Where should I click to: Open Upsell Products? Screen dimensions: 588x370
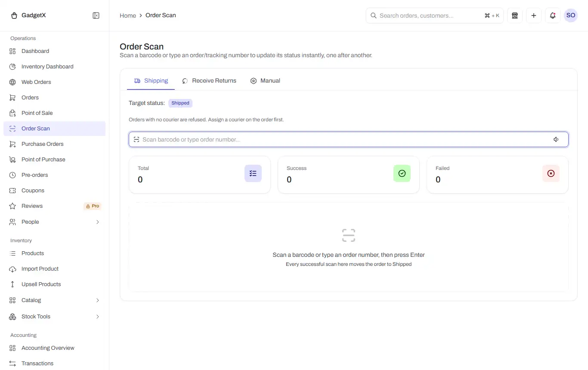[x=54, y=284]
